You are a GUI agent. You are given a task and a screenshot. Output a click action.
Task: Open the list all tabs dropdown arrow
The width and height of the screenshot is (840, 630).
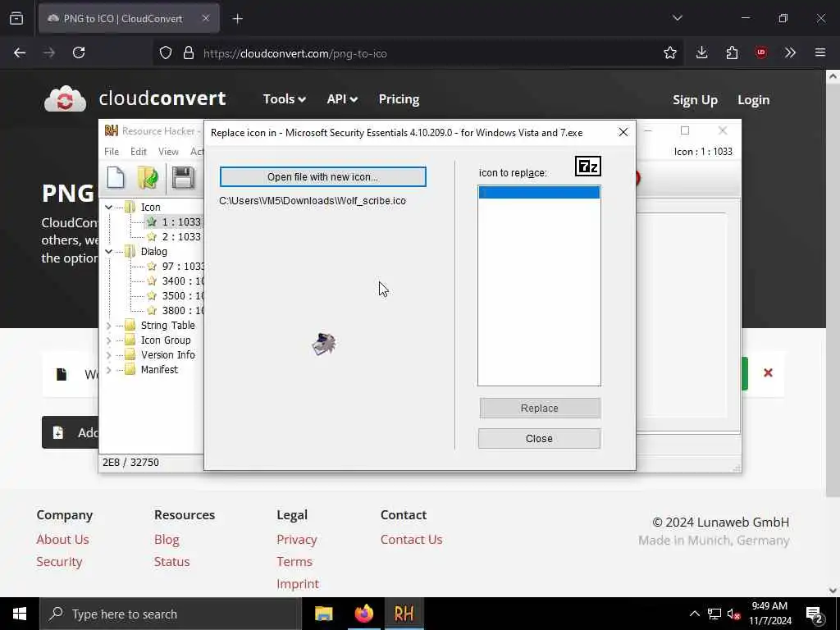pos(677,18)
